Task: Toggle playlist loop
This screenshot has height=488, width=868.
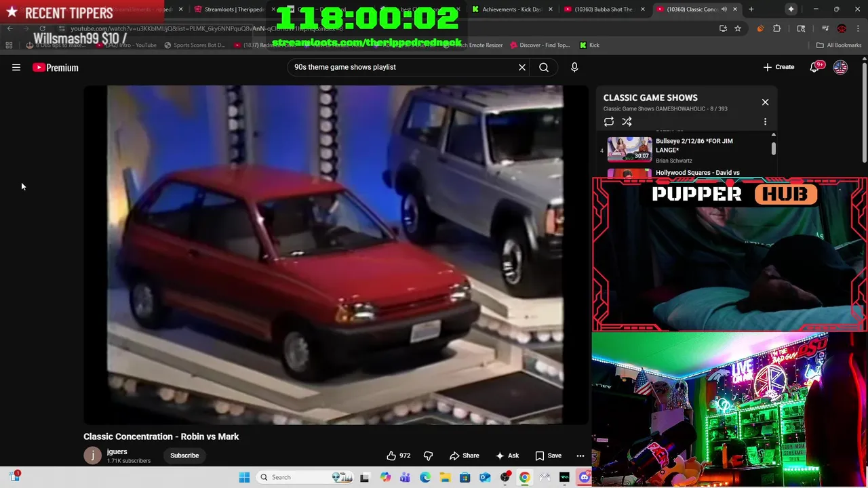Action: coord(609,122)
